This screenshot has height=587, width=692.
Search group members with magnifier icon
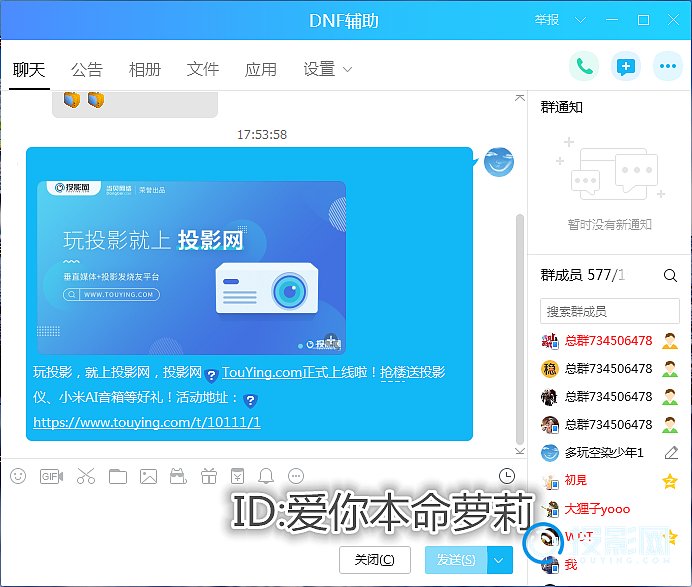tap(670, 275)
